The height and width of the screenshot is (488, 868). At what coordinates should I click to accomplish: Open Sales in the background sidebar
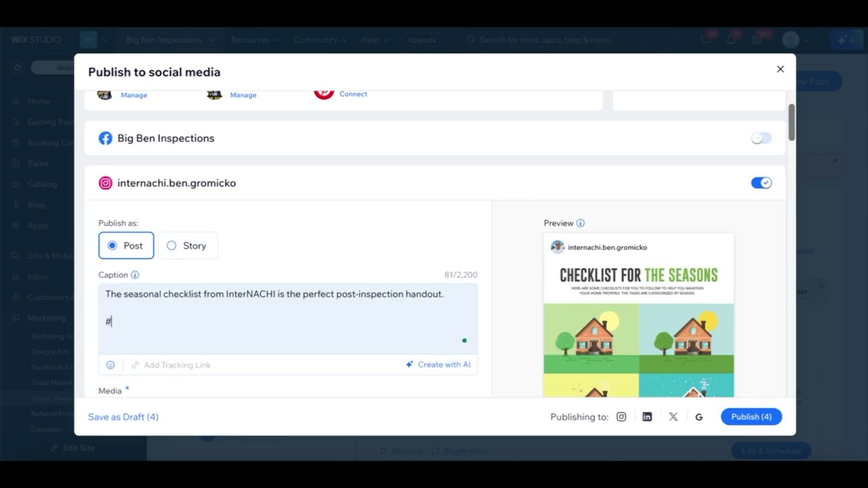pyautogui.click(x=38, y=163)
